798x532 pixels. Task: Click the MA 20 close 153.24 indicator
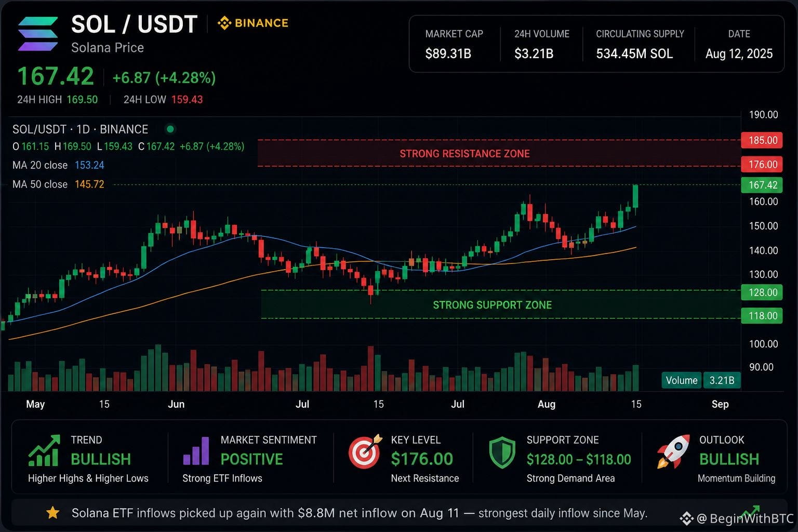coord(58,165)
